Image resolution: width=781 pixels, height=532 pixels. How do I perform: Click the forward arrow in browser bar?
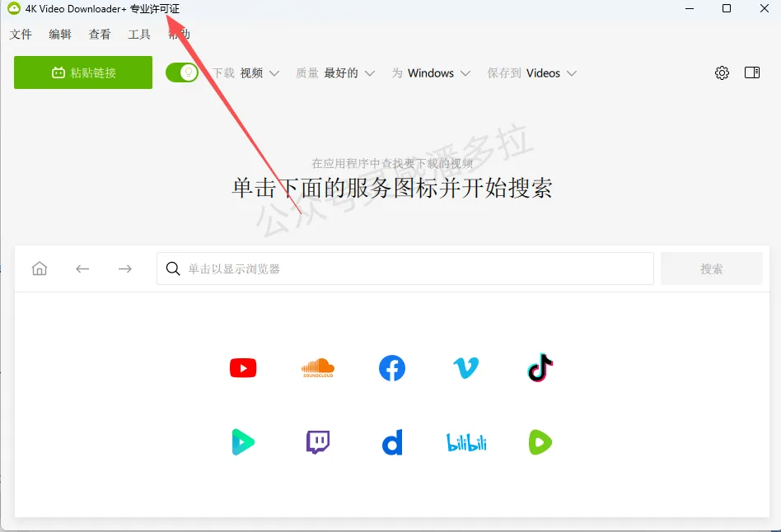[125, 269]
